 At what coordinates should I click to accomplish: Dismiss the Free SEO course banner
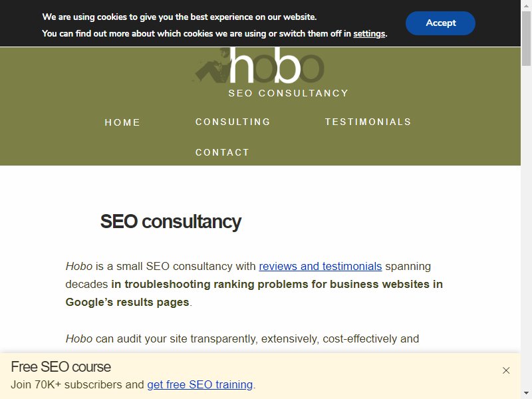point(506,370)
